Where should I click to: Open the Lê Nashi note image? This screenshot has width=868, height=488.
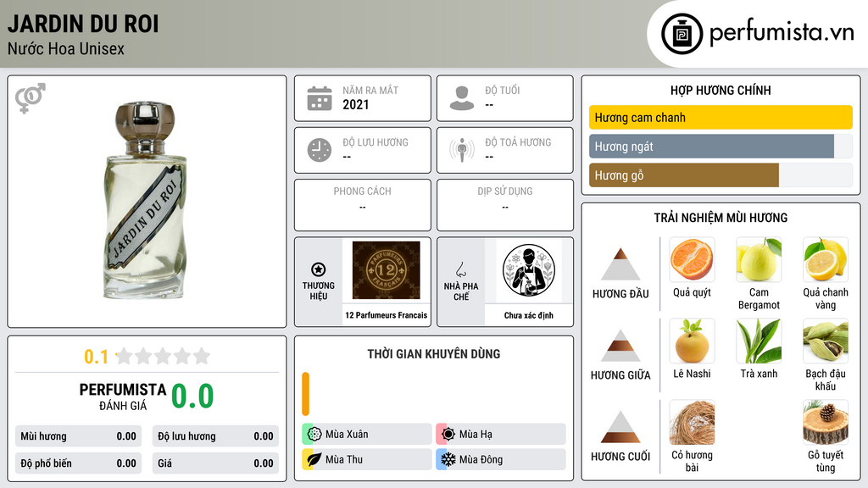[692, 341]
